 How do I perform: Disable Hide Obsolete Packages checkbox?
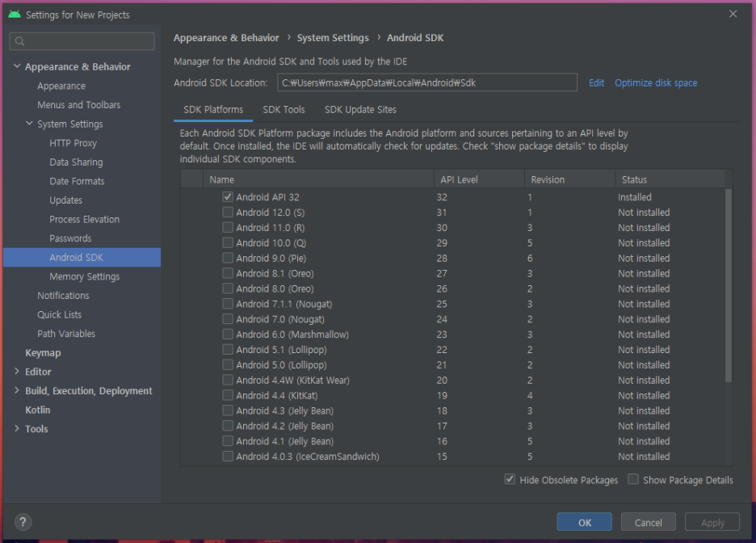pyautogui.click(x=510, y=479)
